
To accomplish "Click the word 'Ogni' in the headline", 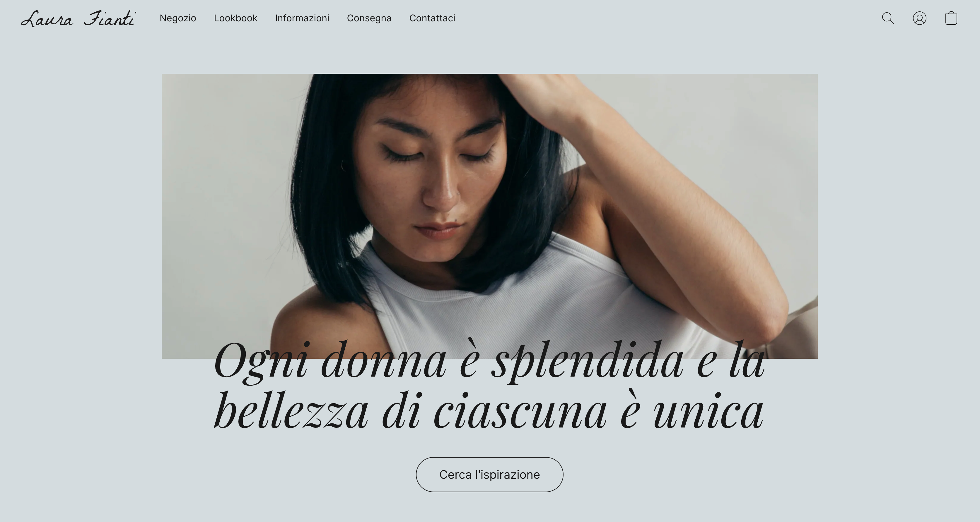I will [261, 361].
